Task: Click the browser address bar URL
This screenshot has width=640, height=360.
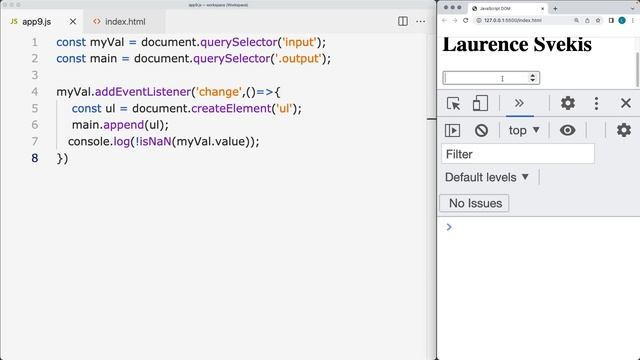Action: click(512, 20)
